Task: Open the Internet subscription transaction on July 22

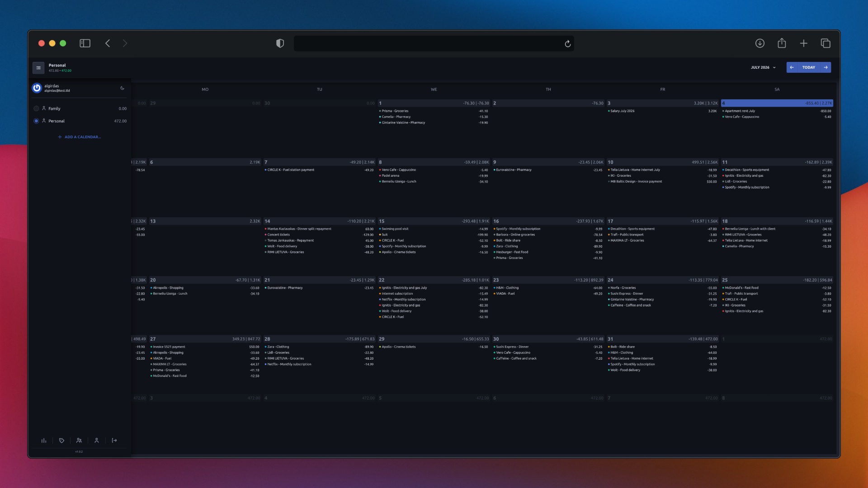Action: [x=434, y=294]
